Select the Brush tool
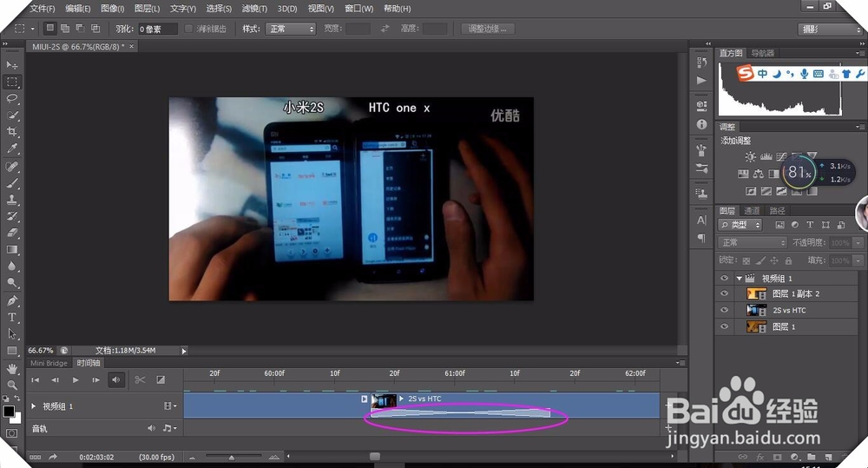The height and width of the screenshot is (468, 868). pos(11,182)
